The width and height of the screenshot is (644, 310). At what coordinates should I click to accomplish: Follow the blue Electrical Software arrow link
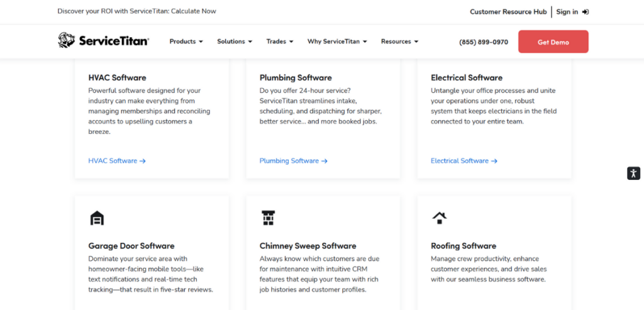click(464, 161)
